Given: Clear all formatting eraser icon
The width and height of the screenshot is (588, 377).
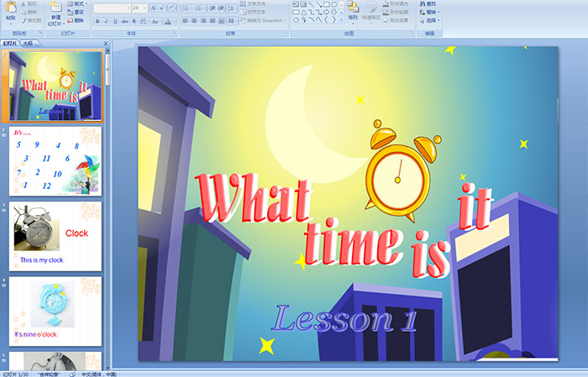Looking at the screenshot, I should coord(172,8).
